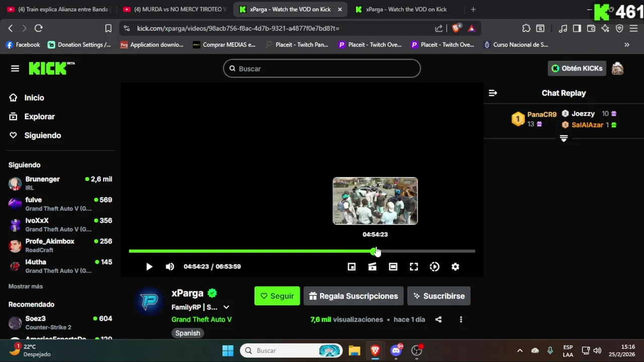
Task: Open video player settings gear
Action: (x=455, y=267)
